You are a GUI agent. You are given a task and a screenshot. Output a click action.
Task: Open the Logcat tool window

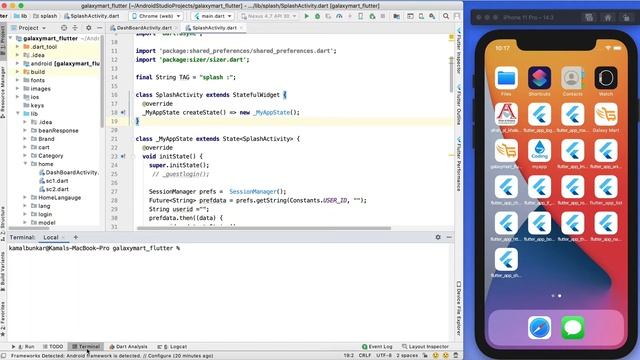tap(172, 347)
